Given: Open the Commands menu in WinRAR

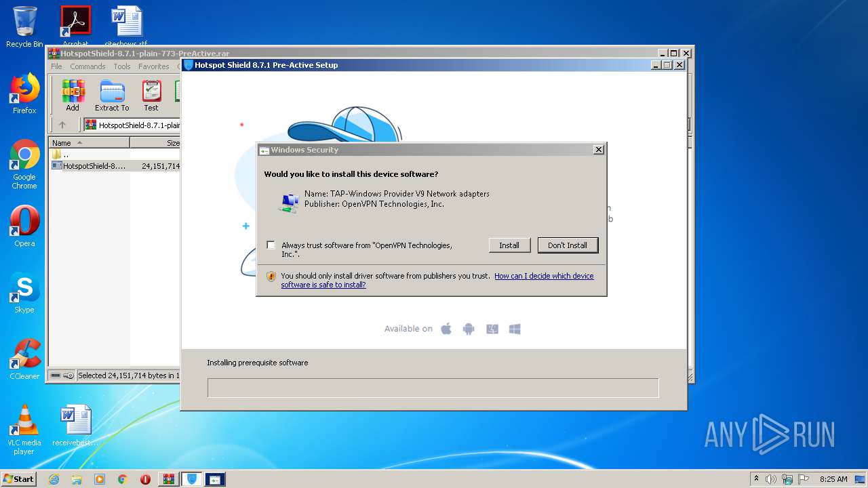Looking at the screenshot, I should click(x=87, y=66).
